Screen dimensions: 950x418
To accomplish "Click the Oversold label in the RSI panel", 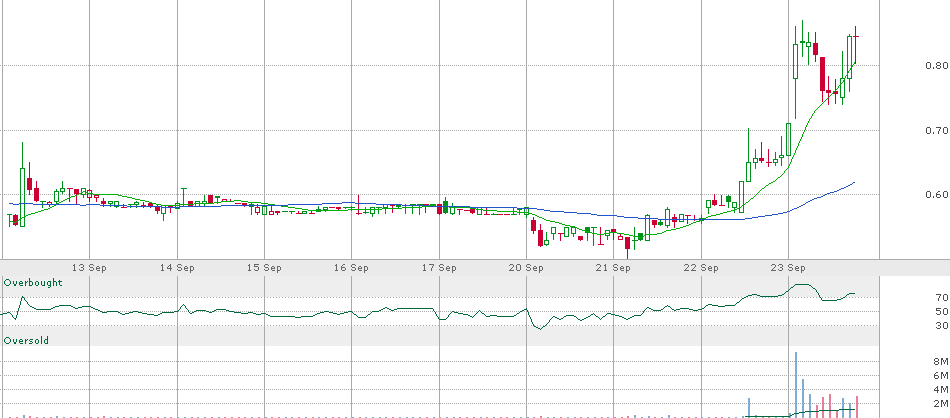I will tap(26, 341).
